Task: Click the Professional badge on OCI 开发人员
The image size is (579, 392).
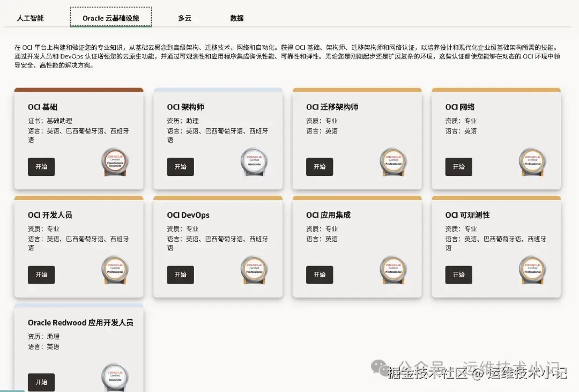Action: point(115,270)
